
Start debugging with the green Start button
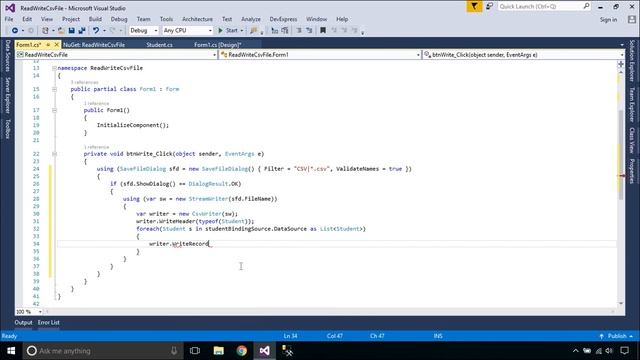click(228, 31)
